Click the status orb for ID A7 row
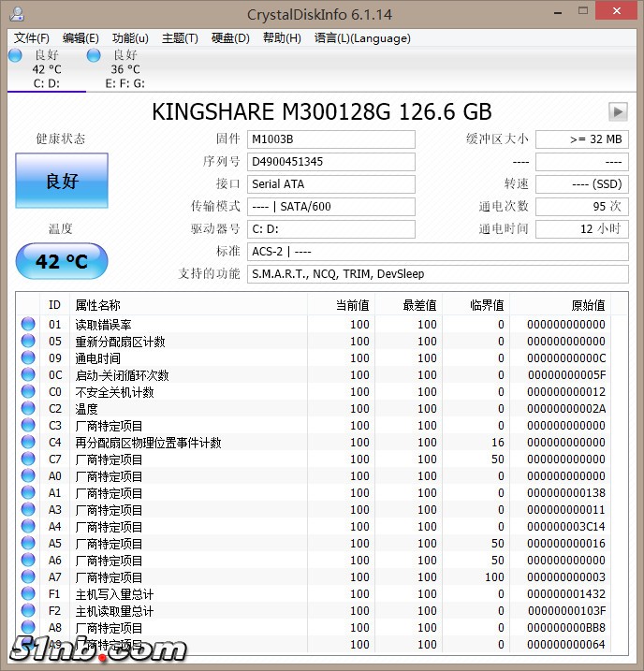The height and width of the screenshot is (671, 644). point(28,576)
